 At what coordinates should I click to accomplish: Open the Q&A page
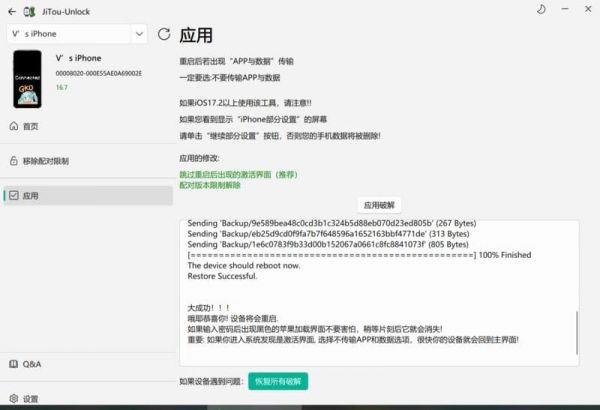[86, 364]
